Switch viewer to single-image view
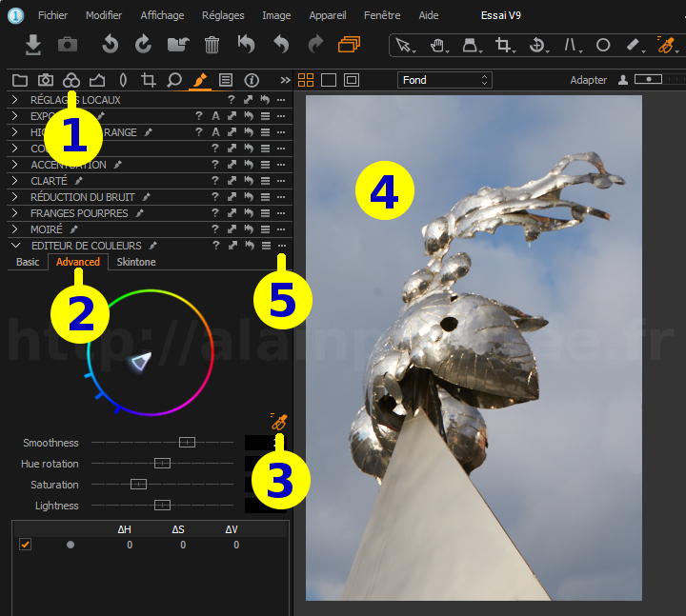This screenshot has height=616, width=686. point(329,80)
